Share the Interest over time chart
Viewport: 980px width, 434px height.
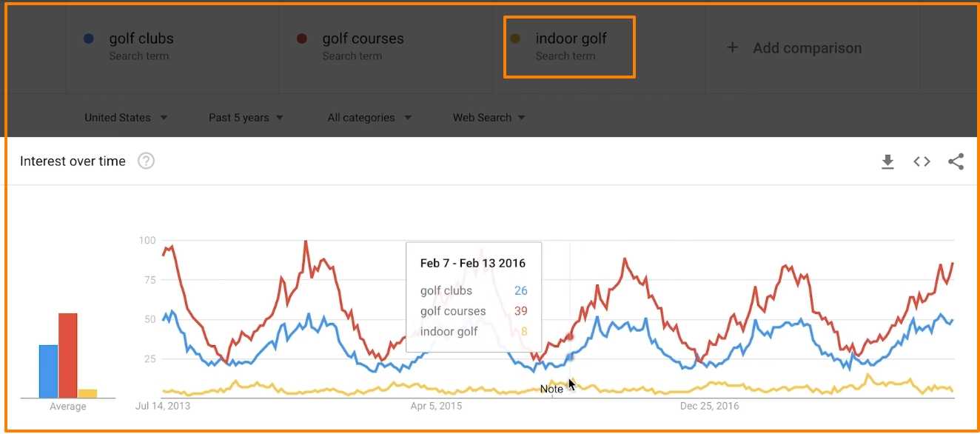point(956,161)
